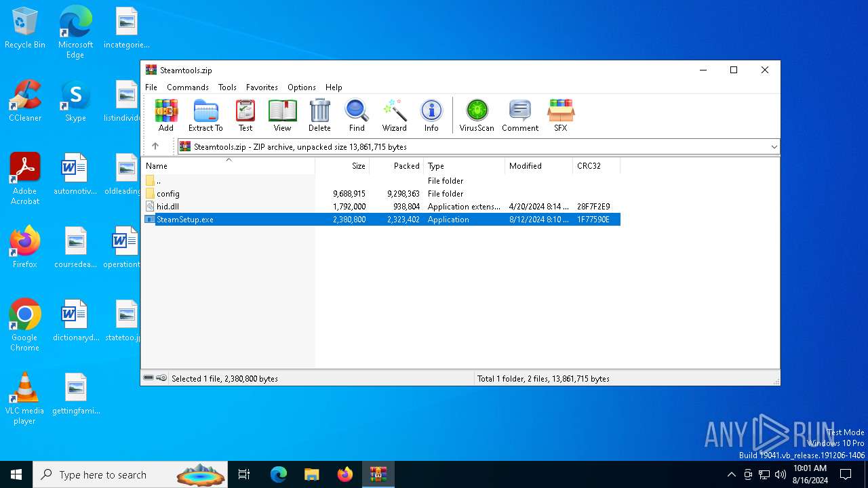Click the SFX toolbar icon

(x=561, y=115)
